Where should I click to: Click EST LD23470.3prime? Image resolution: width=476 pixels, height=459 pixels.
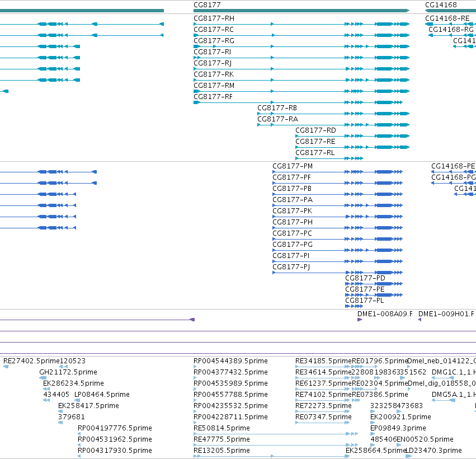(x=433, y=451)
